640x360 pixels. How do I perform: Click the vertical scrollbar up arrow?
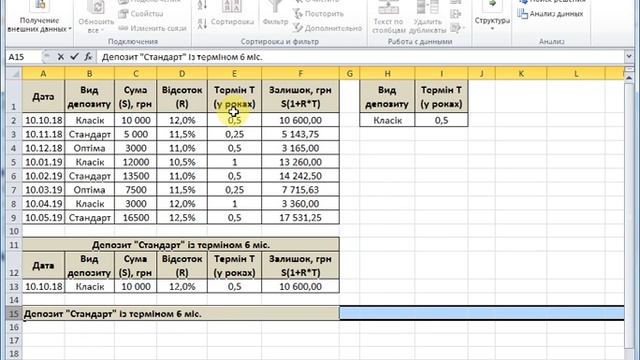click(x=629, y=78)
